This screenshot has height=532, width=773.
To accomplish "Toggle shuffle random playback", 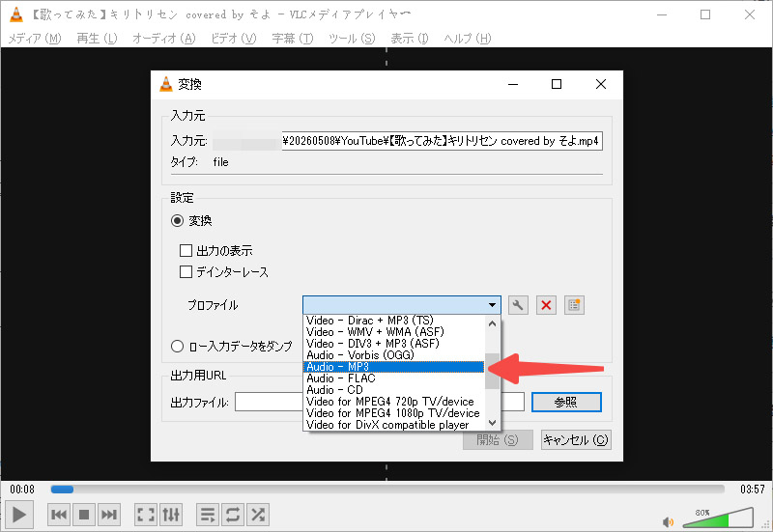I will click(x=258, y=515).
